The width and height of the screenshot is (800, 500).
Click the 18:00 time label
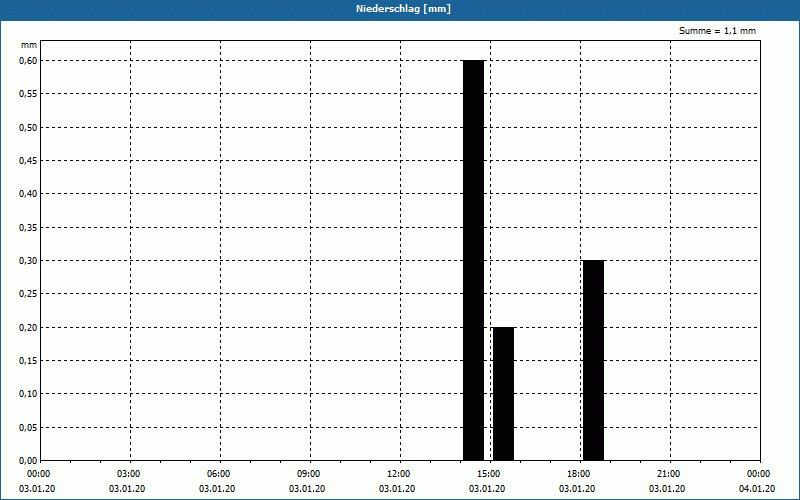[x=580, y=474]
